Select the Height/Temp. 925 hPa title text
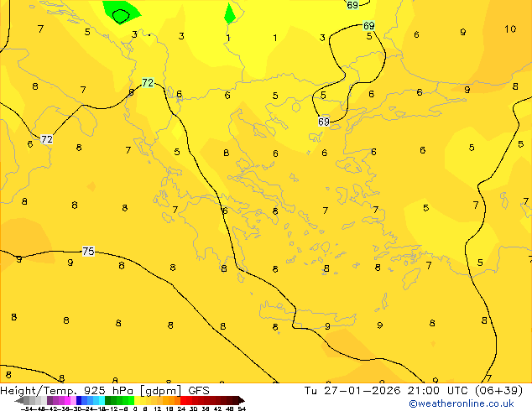This screenshot has height=411, width=532. tap(66, 390)
